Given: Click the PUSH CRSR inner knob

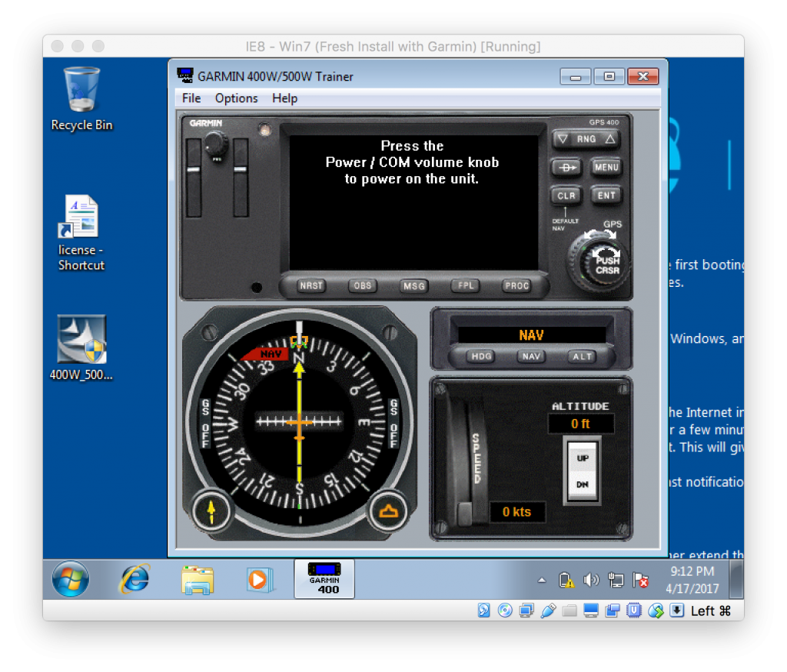Looking at the screenshot, I should click(x=606, y=264).
